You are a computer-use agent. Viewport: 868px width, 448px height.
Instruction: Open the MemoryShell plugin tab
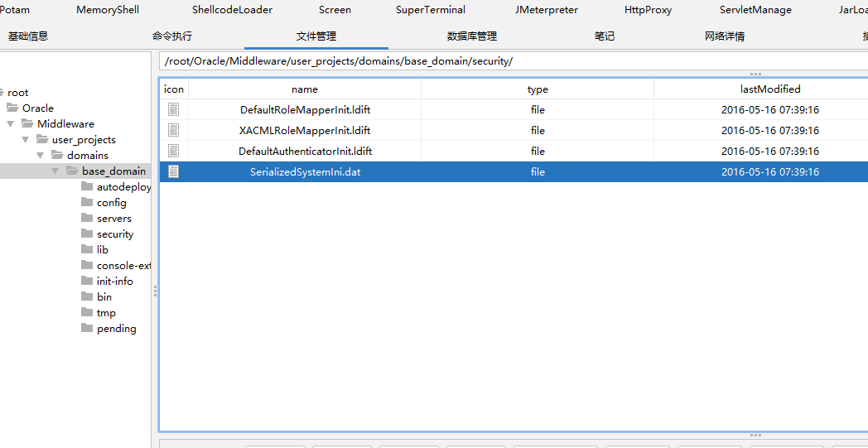[108, 10]
